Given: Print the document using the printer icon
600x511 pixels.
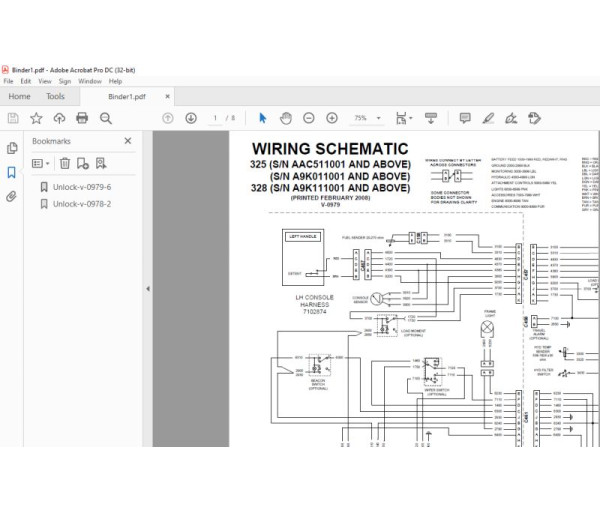Looking at the screenshot, I should tap(81, 118).
